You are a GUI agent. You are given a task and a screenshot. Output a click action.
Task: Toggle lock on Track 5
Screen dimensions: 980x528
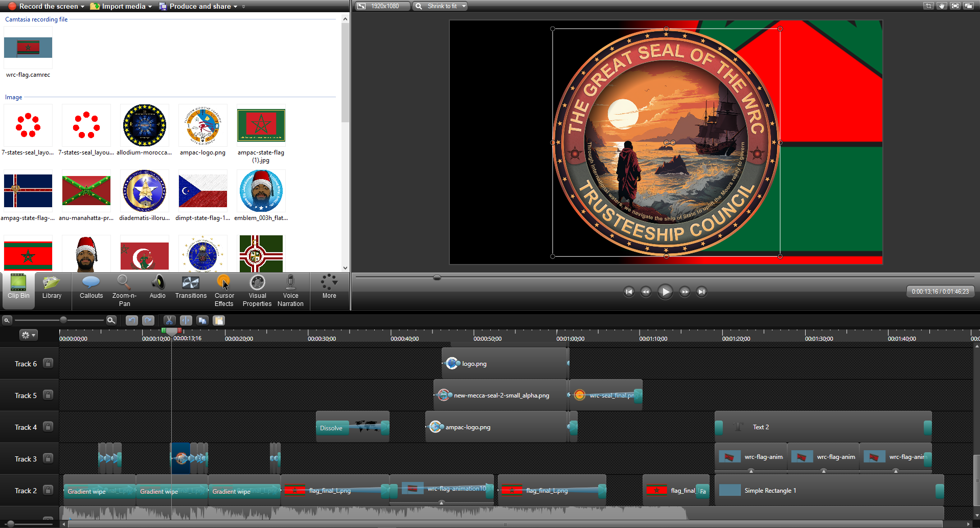click(48, 395)
